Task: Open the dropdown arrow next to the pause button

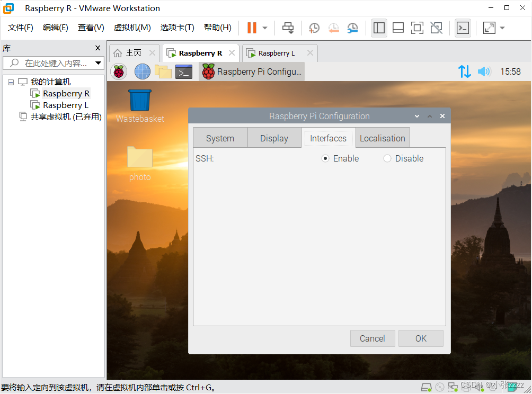Action: [265, 28]
